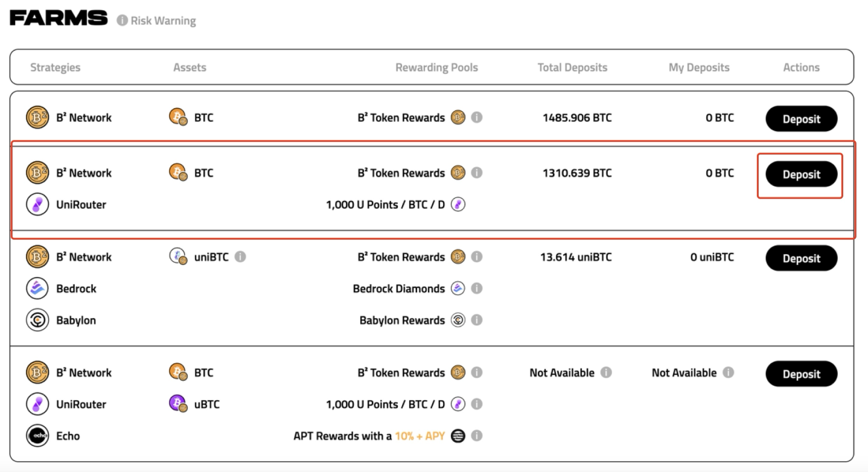Click Deposit in the highlighted UniRouter row
868x472 pixels.
pos(802,174)
